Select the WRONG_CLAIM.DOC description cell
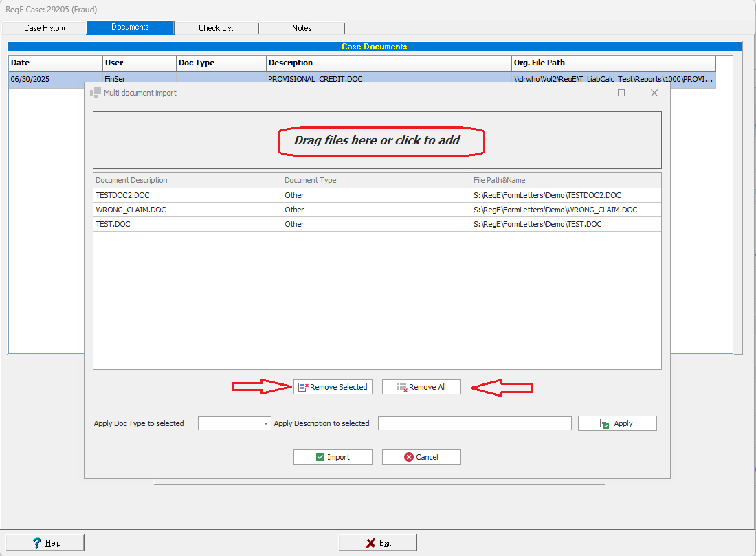Screen dimensions: 756x556 pos(187,210)
